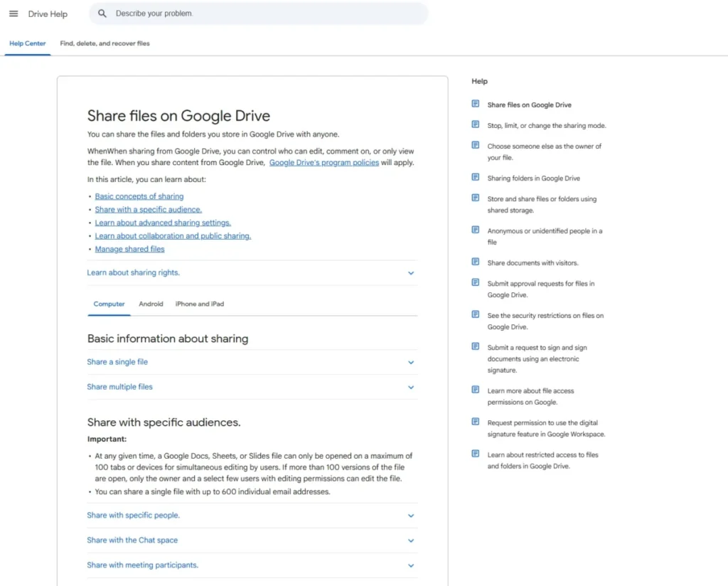The image size is (728, 586).
Task: Open Submit a request to sign documents article
Action: point(537,359)
